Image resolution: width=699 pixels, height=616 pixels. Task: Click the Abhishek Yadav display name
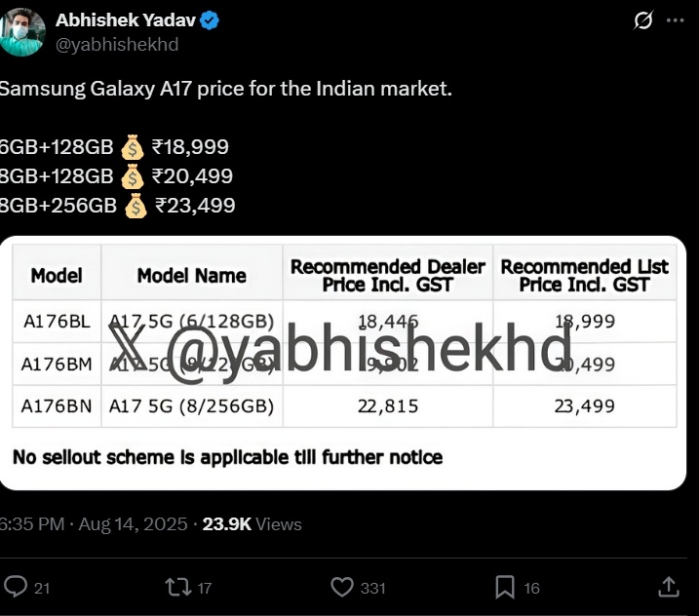pyautogui.click(x=126, y=20)
